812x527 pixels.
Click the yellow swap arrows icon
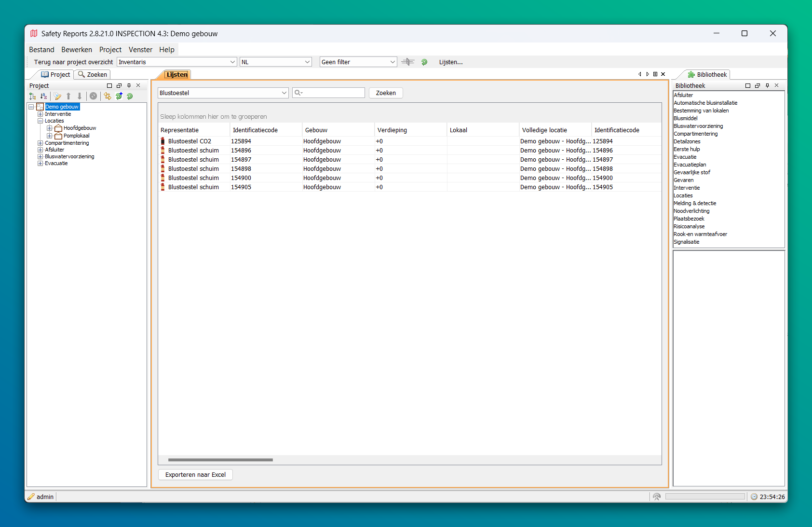point(107,96)
